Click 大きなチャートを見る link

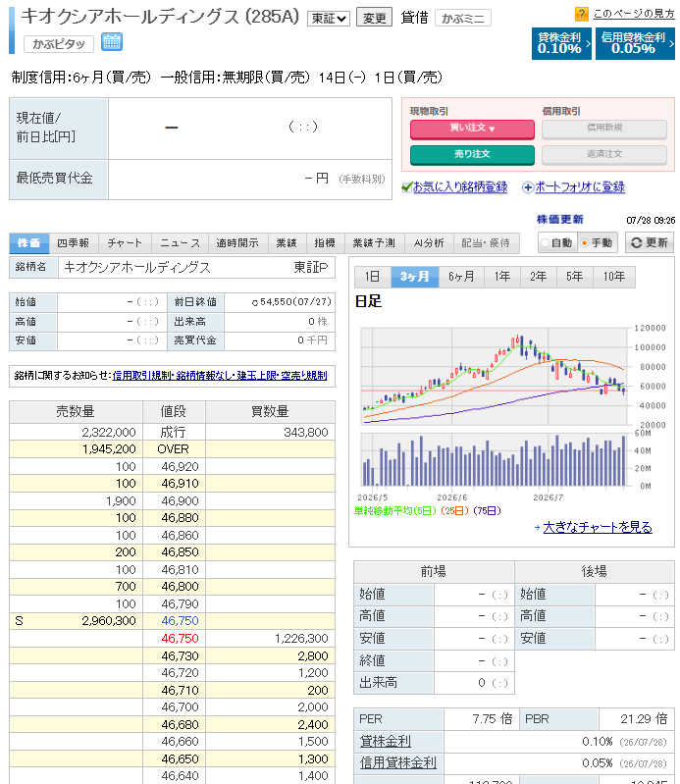[x=598, y=528]
